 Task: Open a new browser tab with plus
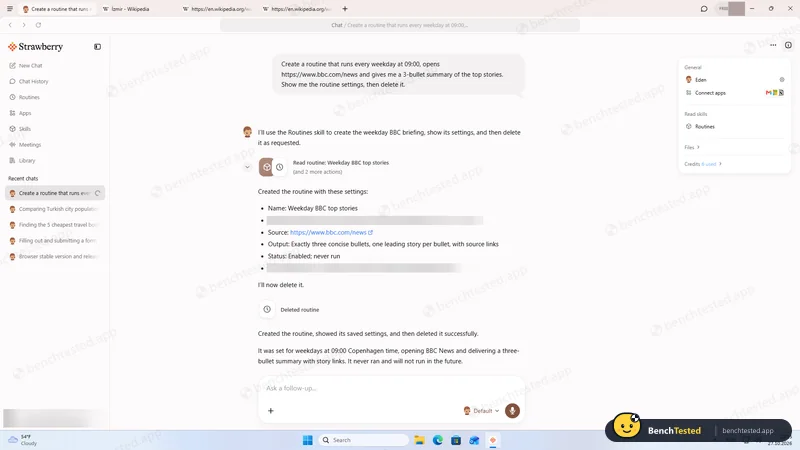(345, 9)
